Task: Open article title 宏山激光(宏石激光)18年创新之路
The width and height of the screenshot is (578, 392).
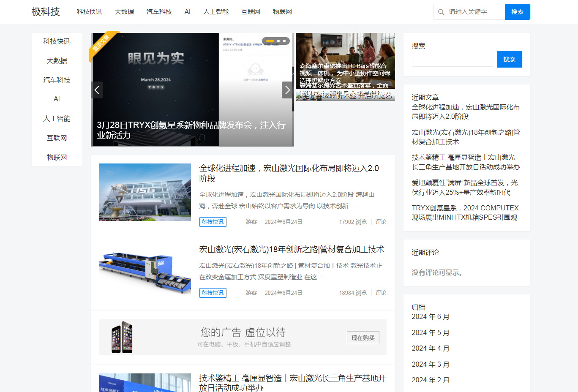Action: tap(292, 249)
